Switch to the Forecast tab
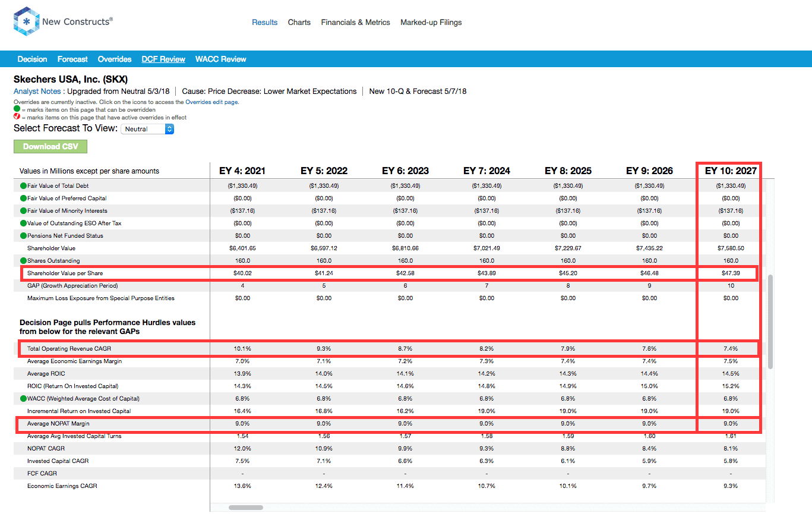 [72, 59]
